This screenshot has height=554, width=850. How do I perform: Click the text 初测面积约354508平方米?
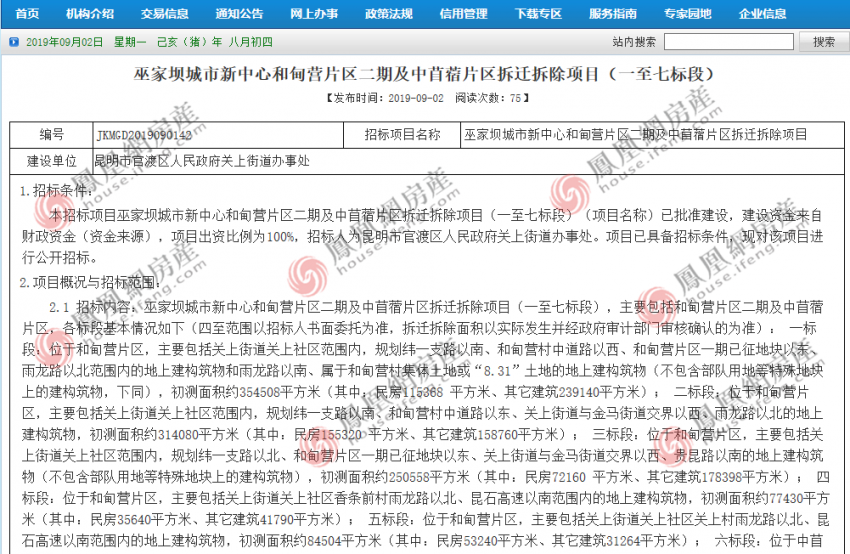pyautogui.click(x=248, y=392)
